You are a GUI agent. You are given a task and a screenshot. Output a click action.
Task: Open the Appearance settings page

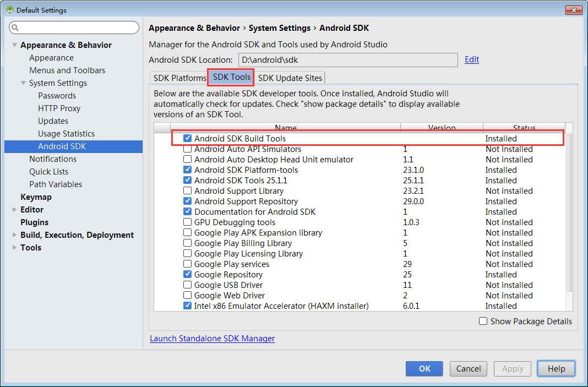click(x=51, y=57)
